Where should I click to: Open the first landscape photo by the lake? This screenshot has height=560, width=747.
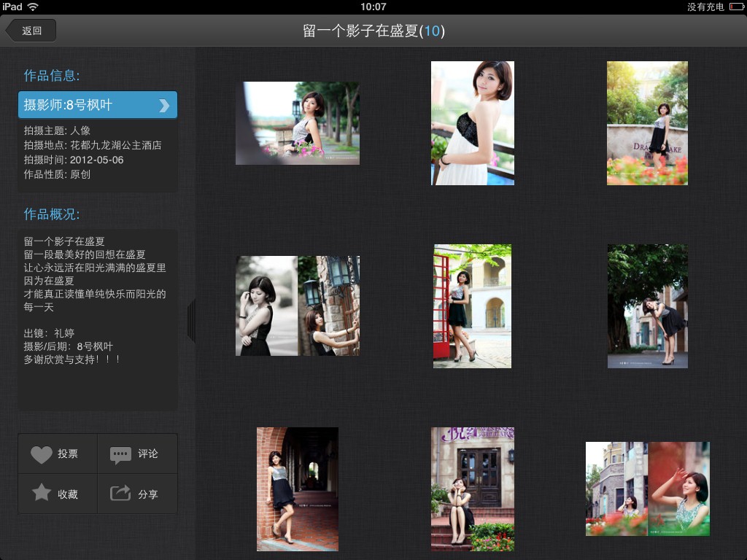pyautogui.click(x=297, y=123)
